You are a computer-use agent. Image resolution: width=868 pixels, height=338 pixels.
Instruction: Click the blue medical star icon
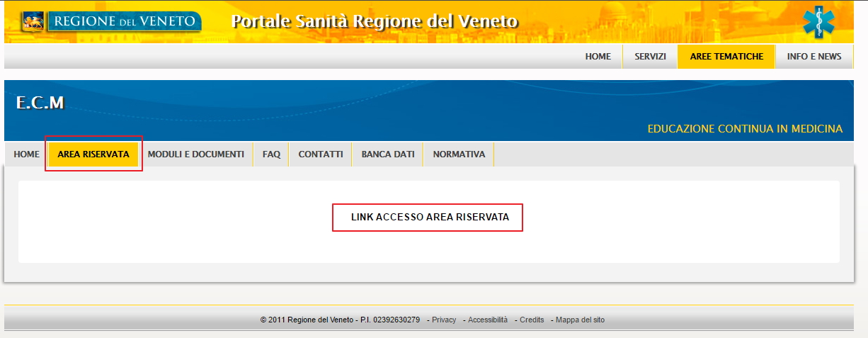click(818, 21)
